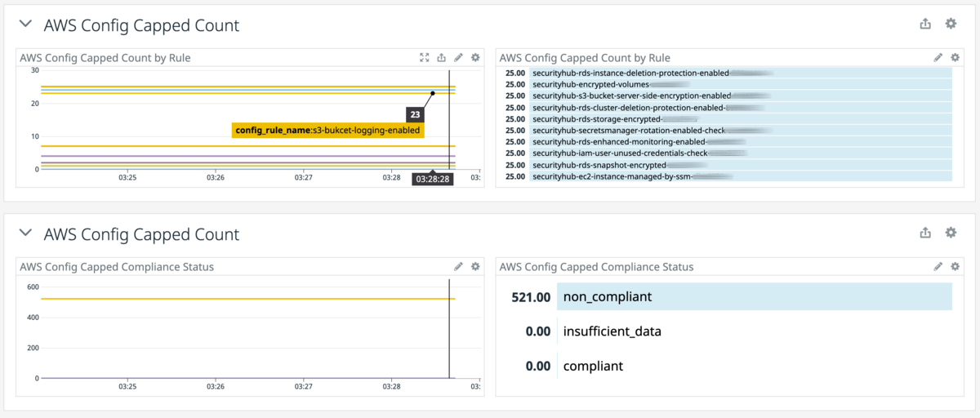Image resolution: width=980 pixels, height=418 pixels.
Task: Click export icon on by Rule timeseries graph
Action: [442, 57]
